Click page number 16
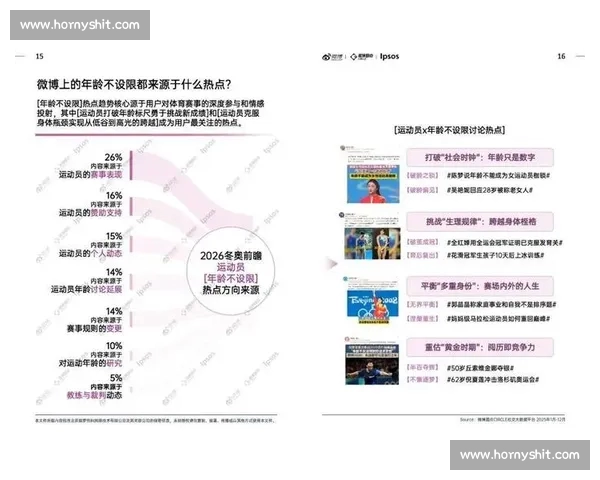 click(x=561, y=56)
